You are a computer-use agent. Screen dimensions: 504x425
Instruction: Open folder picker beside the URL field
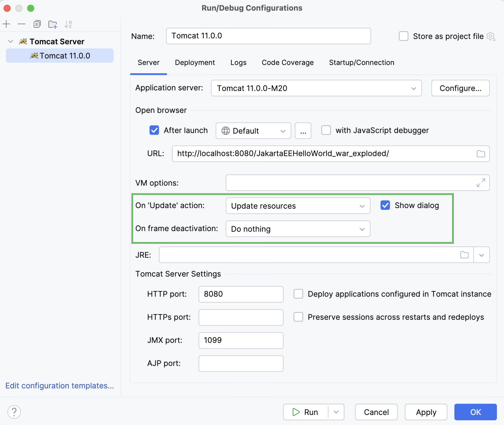coord(480,153)
